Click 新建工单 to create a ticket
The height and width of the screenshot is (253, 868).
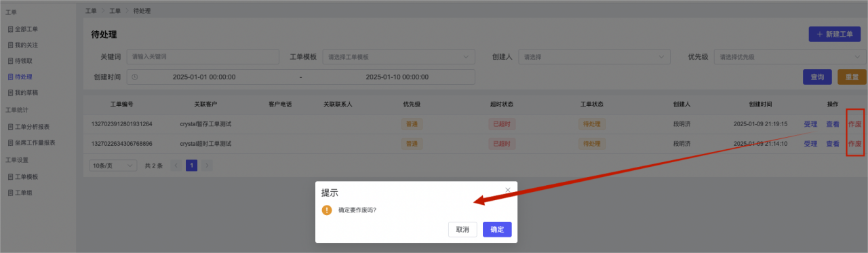835,34
